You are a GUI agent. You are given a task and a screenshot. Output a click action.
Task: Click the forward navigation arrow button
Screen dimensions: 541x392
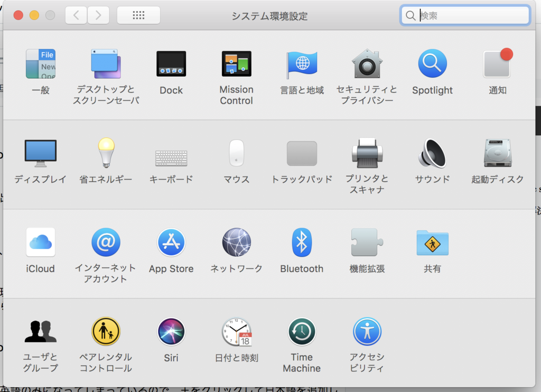pos(98,15)
